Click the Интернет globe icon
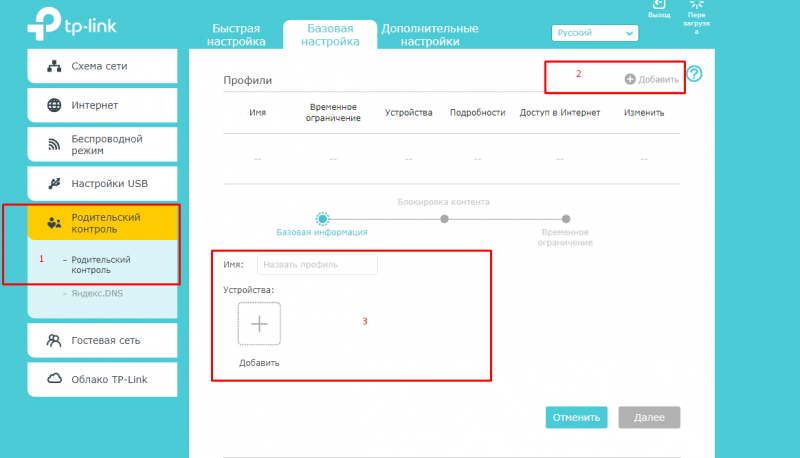 (x=55, y=105)
